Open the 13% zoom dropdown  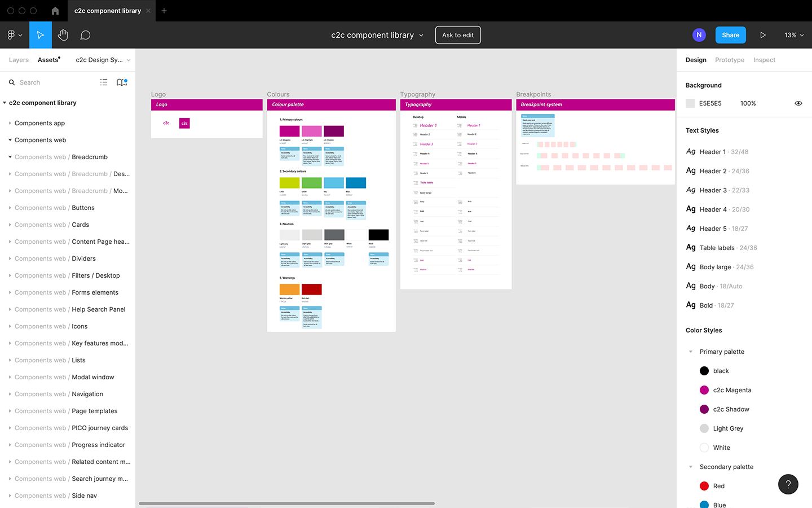pos(794,35)
